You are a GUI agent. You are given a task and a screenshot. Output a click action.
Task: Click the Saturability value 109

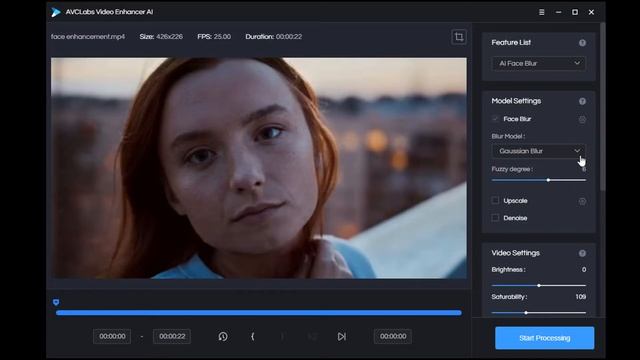tap(580, 297)
